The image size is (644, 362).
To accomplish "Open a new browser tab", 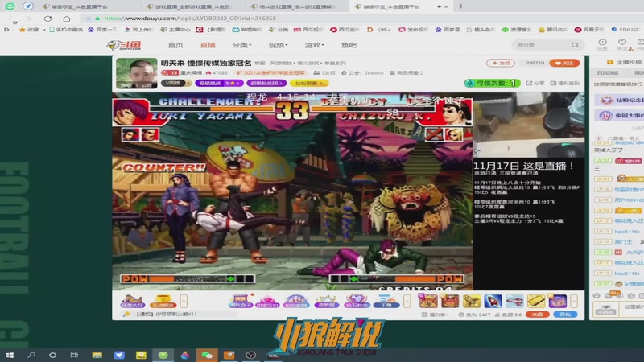I will (x=460, y=6).
